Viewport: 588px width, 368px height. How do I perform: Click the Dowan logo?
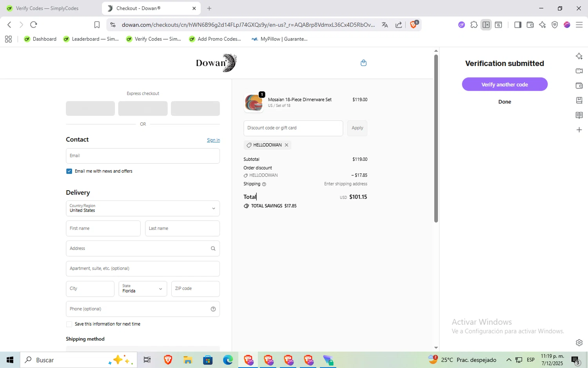point(216,63)
